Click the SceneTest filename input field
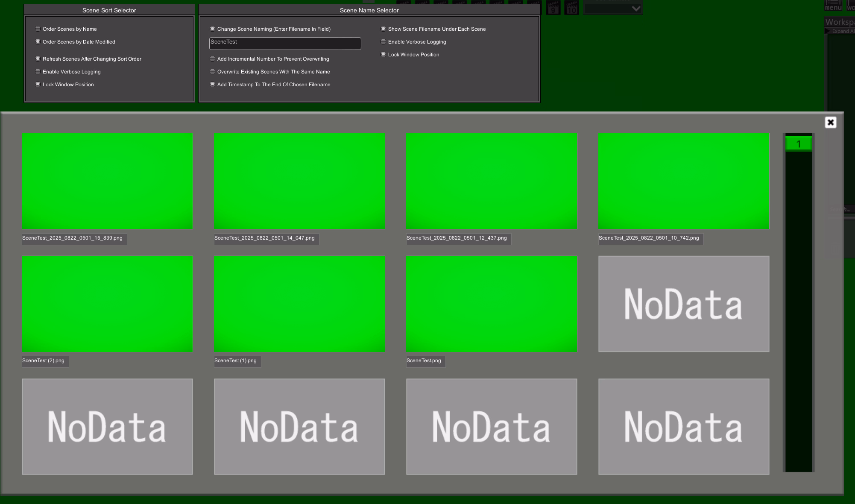Screen dimensions: 855x504 pyautogui.click(x=285, y=43)
